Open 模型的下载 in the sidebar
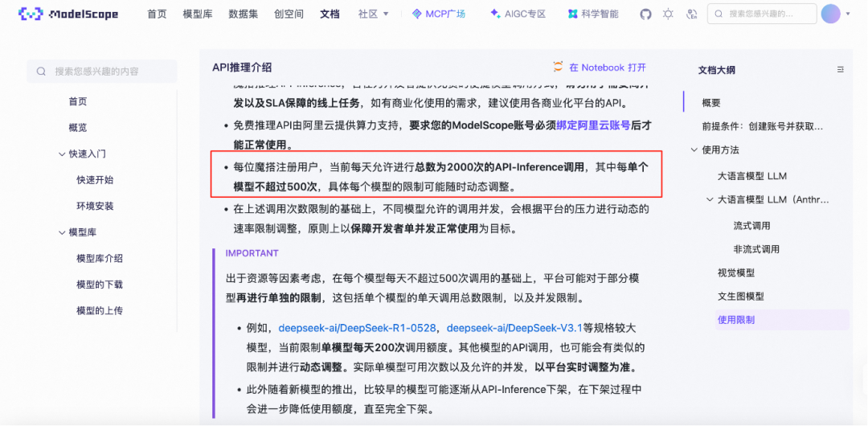Viewport: 868px width, 426px height. 100,285
